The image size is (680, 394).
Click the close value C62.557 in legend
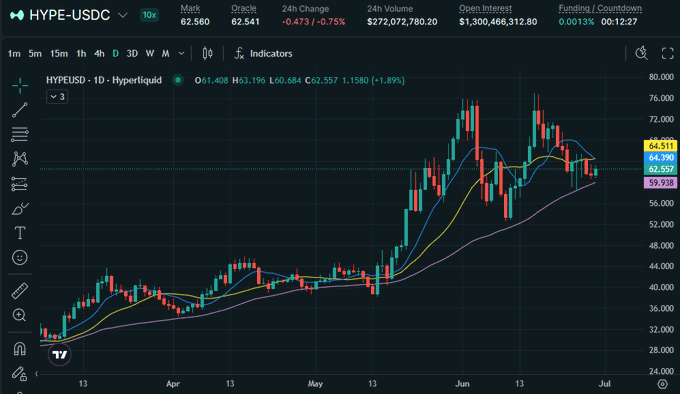point(321,80)
